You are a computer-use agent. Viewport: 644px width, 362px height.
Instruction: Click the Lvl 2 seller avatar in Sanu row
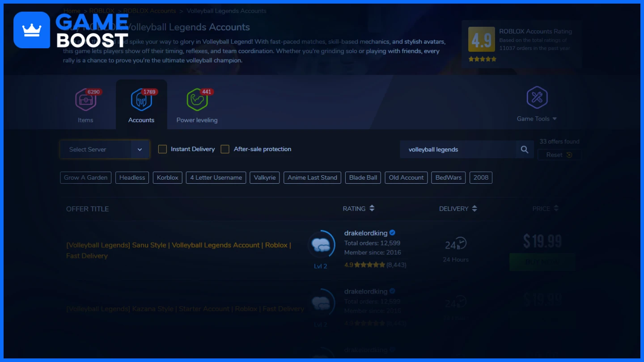pyautogui.click(x=321, y=245)
